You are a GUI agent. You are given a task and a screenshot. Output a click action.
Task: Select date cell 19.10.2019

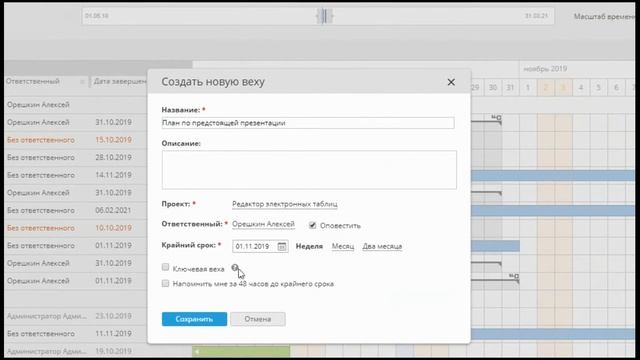113,351
